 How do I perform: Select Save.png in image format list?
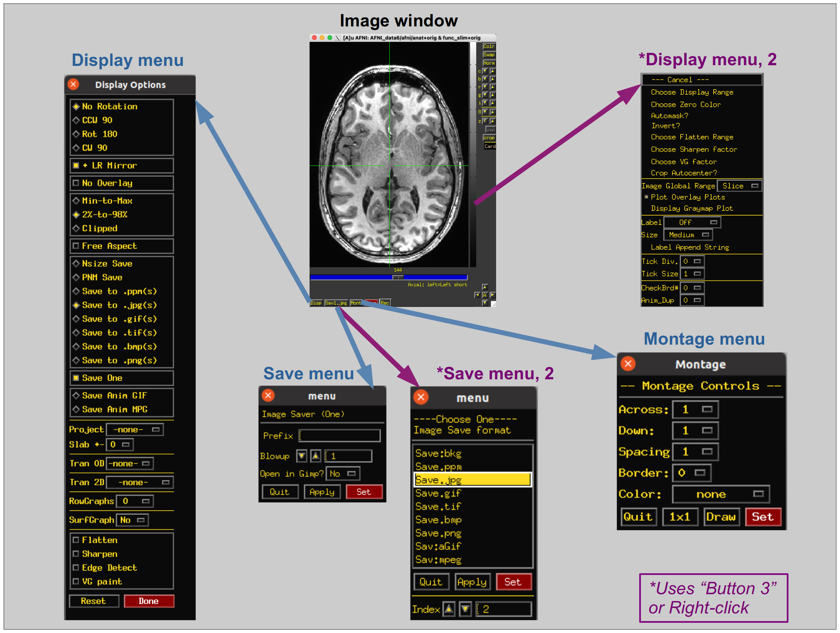[438, 533]
